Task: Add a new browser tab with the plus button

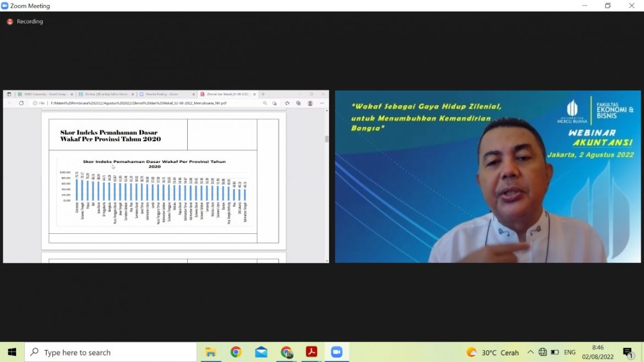Action: 263,94
